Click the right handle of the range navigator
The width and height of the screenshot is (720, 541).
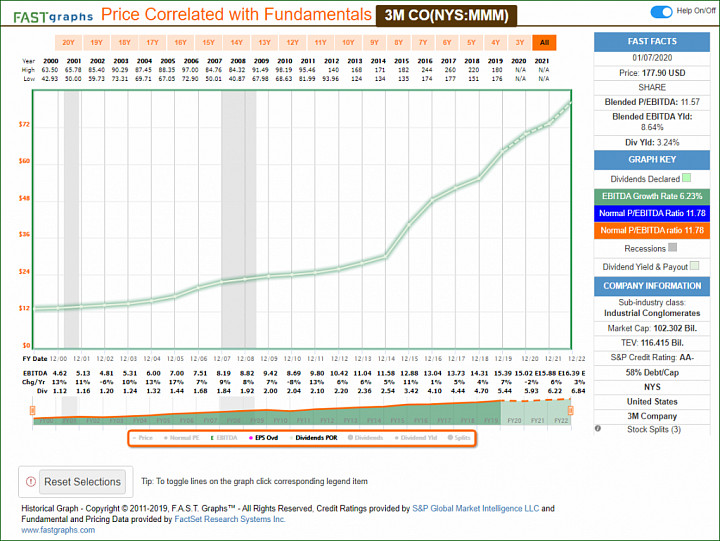pyautogui.click(x=571, y=410)
